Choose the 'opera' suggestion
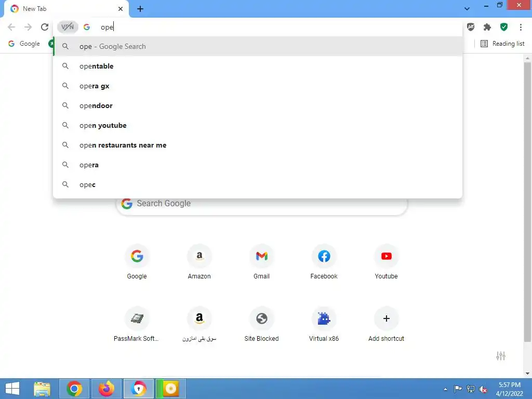532x399 pixels. [x=258, y=165]
